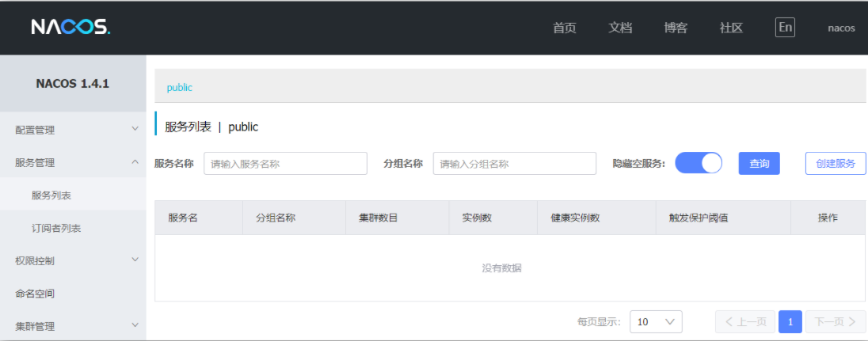The height and width of the screenshot is (341, 868).
Task: Open 社区 in the top navigation
Action: click(731, 28)
